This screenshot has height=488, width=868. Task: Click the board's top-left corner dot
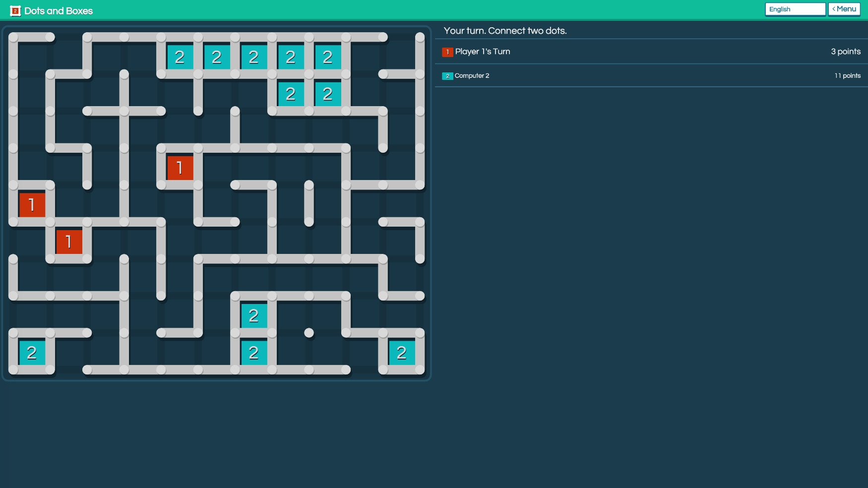point(13,37)
